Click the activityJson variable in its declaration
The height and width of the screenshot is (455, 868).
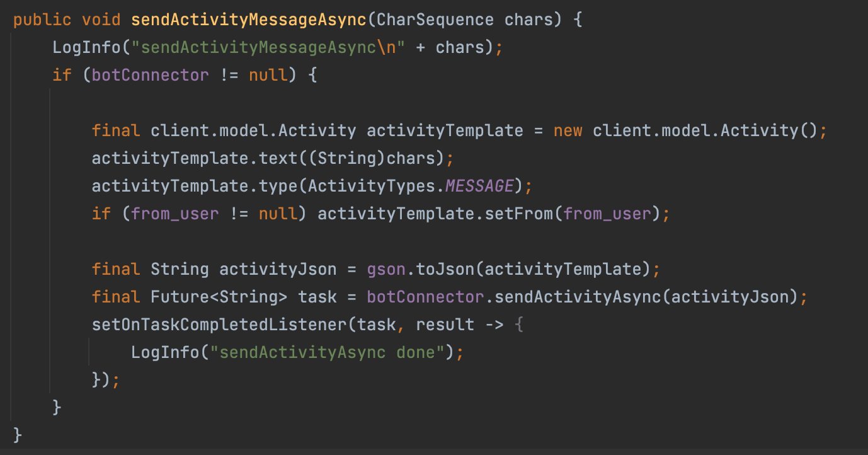point(277,269)
